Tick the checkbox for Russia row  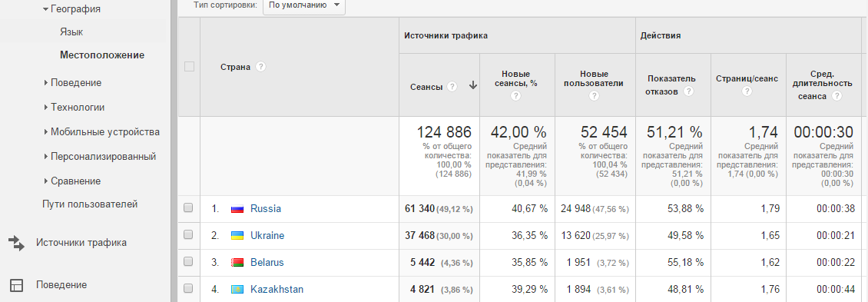[188, 207]
